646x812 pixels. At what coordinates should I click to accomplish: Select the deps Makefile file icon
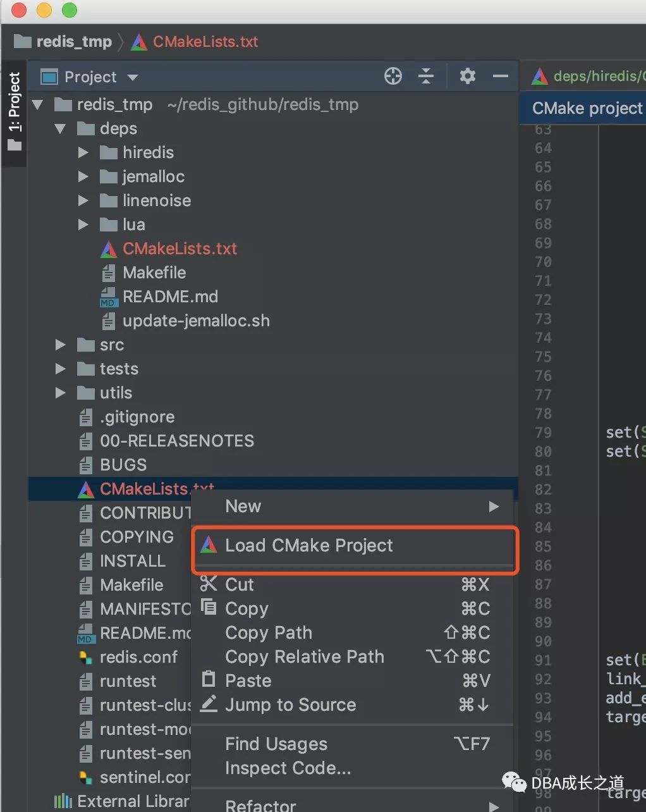coord(109,273)
